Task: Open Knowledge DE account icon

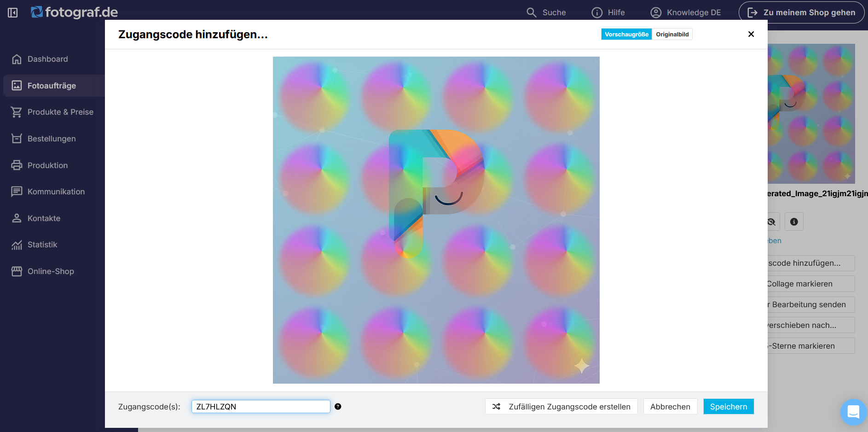Action: [x=656, y=12]
